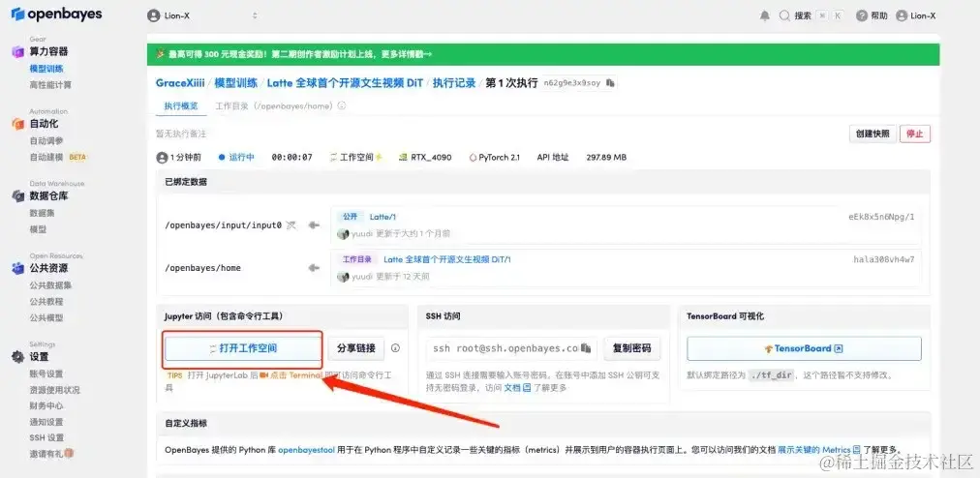Click the 暂无执行备注 note field
Viewport: 980px width, 478px height.
[181, 134]
